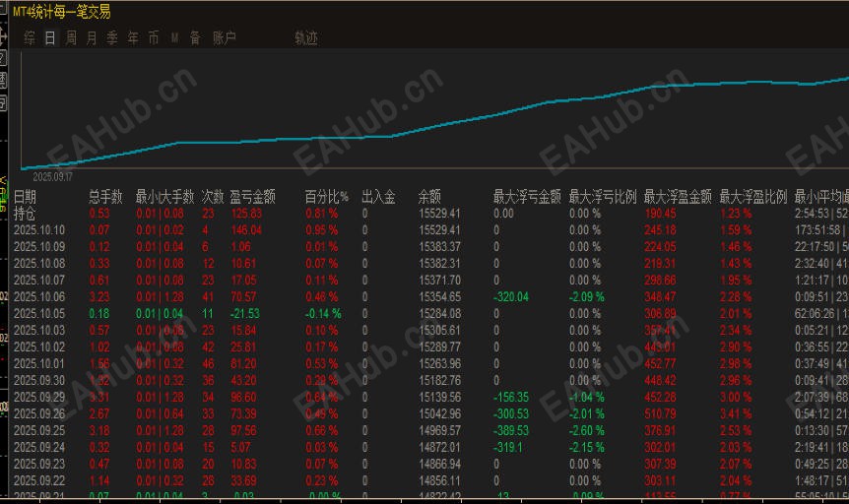Image resolution: width=849 pixels, height=504 pixels.
Task: Open the 币 currency tab
Action: click(x=154, y=37)
